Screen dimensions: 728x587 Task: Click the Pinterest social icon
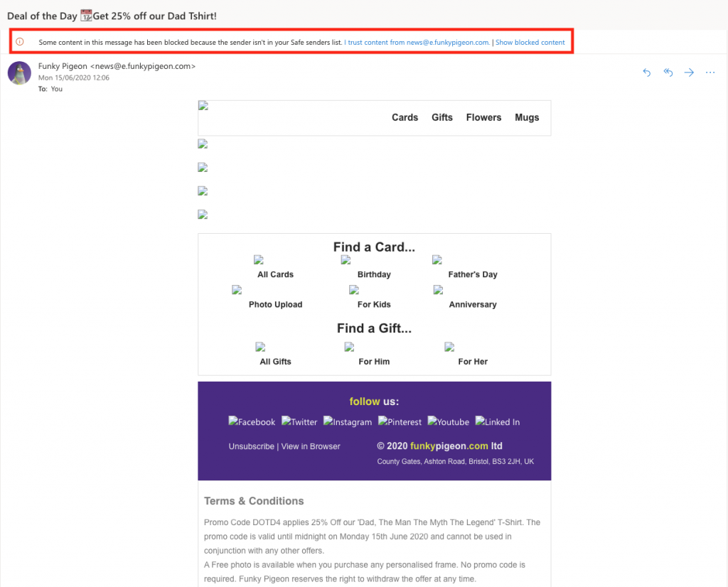pos(400,422)
